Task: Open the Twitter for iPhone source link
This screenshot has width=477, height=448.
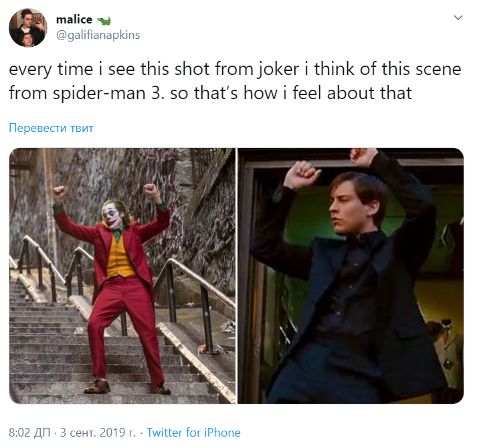Action: click(x=193, y=433)
